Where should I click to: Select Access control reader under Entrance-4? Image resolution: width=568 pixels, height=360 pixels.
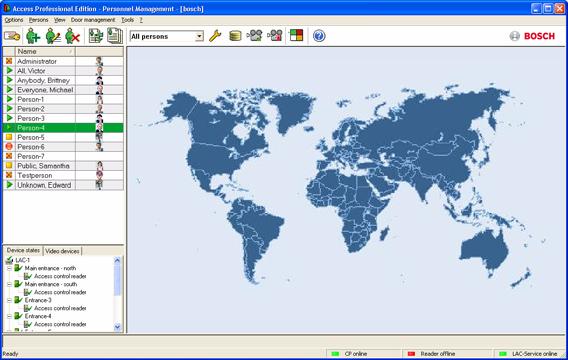pyautogui.click(x=60, y=324)
